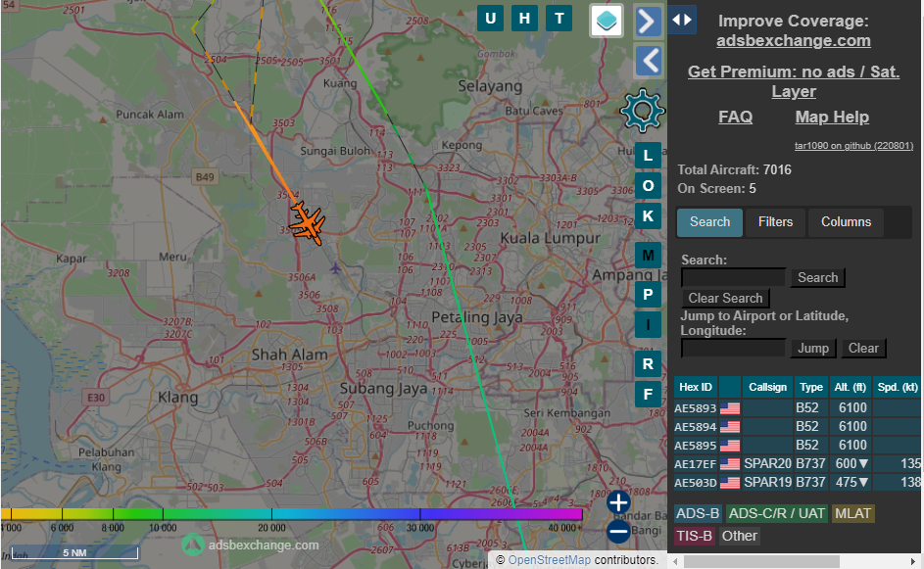Click the US flag in the AE5893 row
This screenshot has width=924, height=569.
(730, 408)
